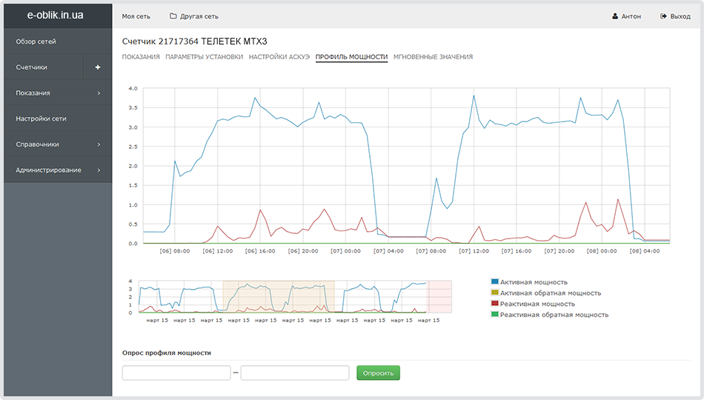Image resolution: width=704 pixels, height=400 pixels.
Task: Open the Моя сеть link
Action: tap(136, 16)
